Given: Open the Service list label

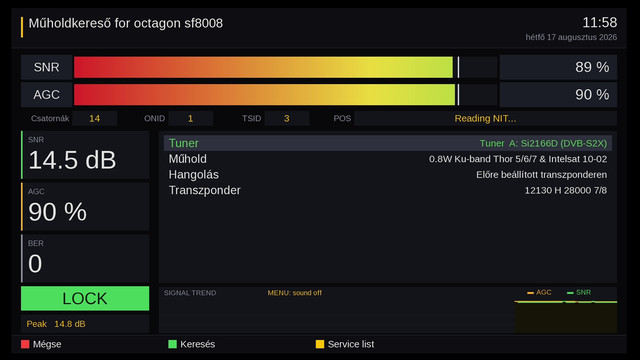Looking at the screenshot, I should 351,344.
